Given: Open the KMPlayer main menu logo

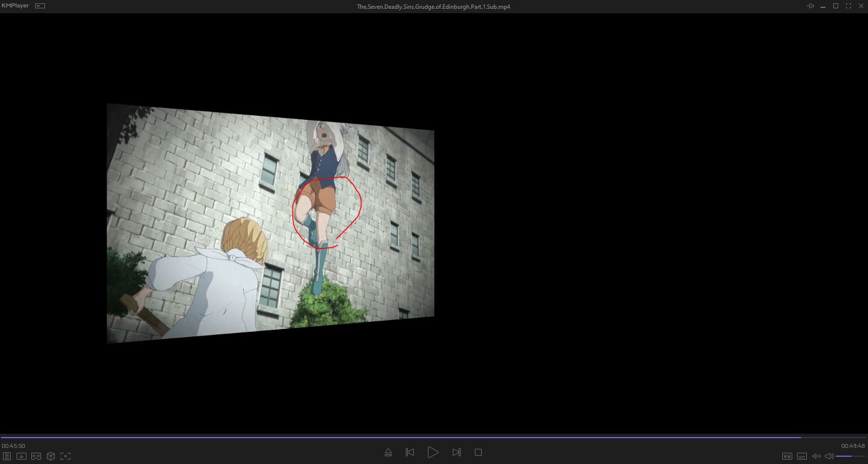Looking at the screenshot, I should pyautogui.click(x=15, y=6).
